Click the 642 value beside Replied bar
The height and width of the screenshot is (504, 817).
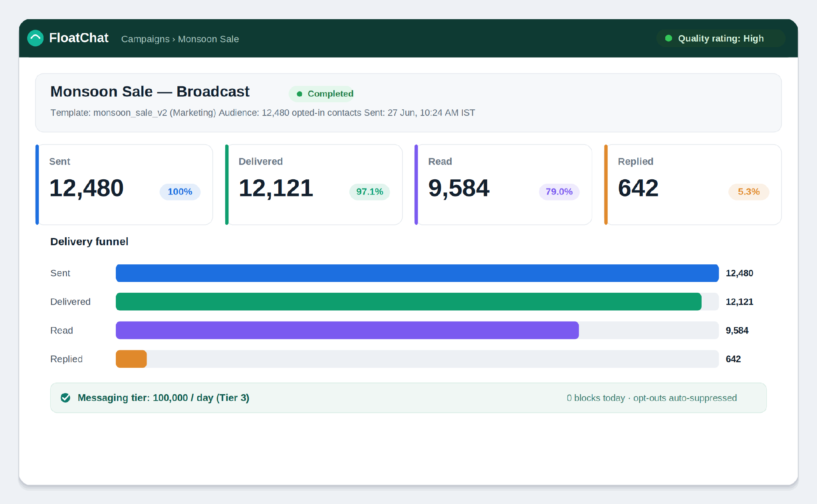click(733, 359)
